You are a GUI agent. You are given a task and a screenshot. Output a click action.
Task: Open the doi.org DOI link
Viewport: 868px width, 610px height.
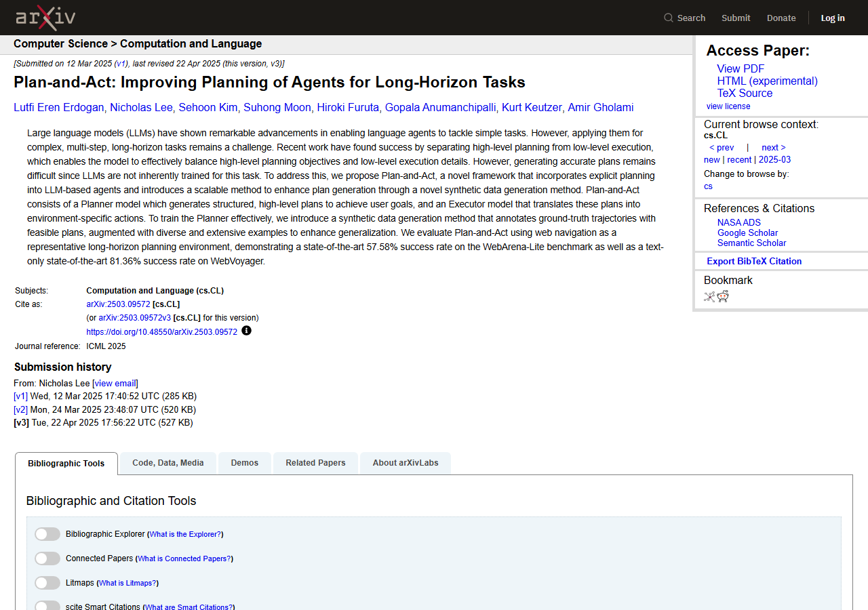pyautogui.click(x=162, y=332)
